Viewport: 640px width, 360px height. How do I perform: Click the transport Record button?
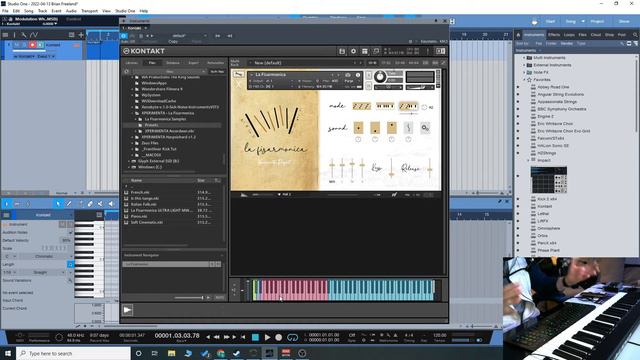tap(279, 338)
